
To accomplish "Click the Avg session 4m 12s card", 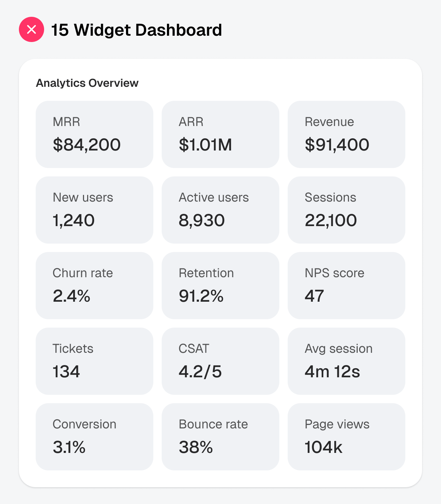I will (346, 361).
